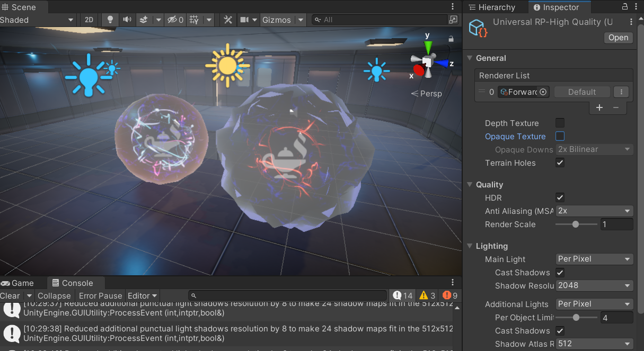Viewport: 644px width, 351px height.
Task: Open asset header kebab menu
Action: 631,22
